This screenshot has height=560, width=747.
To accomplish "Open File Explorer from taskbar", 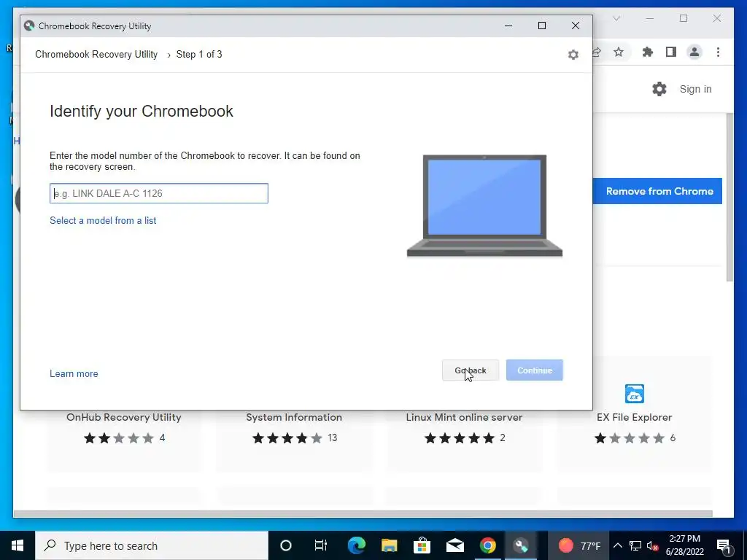I will 389,545.
